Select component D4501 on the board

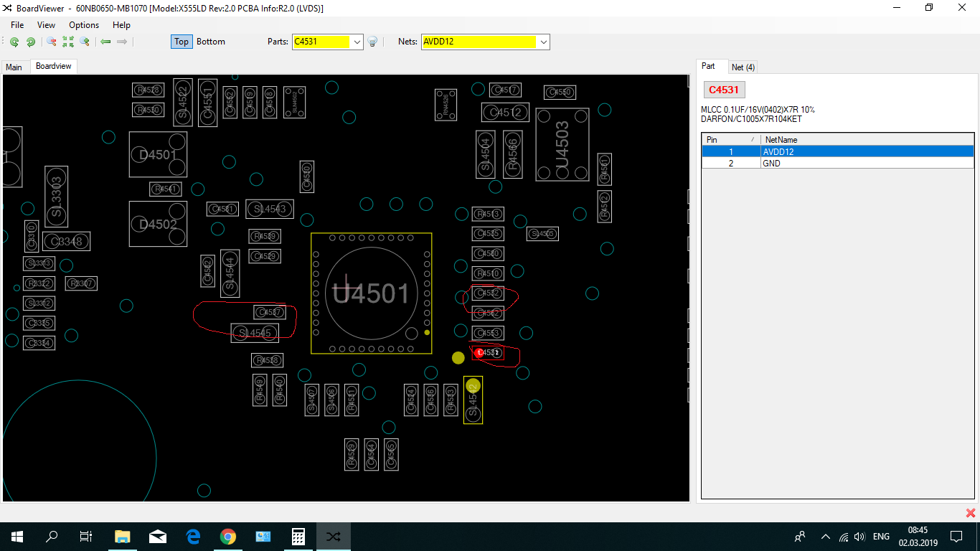pyautogui.click(x=158, y=154)
